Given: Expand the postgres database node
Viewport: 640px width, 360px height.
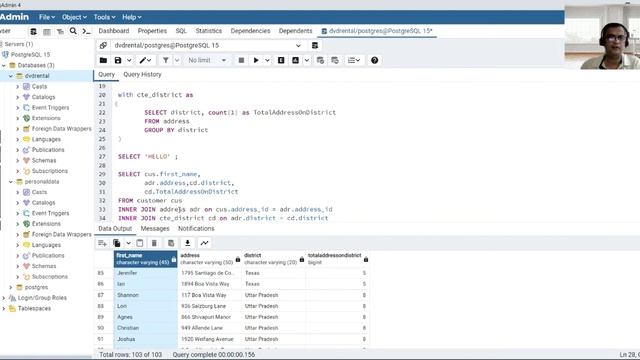Looking at the screenshot, I should coord(11,287).
